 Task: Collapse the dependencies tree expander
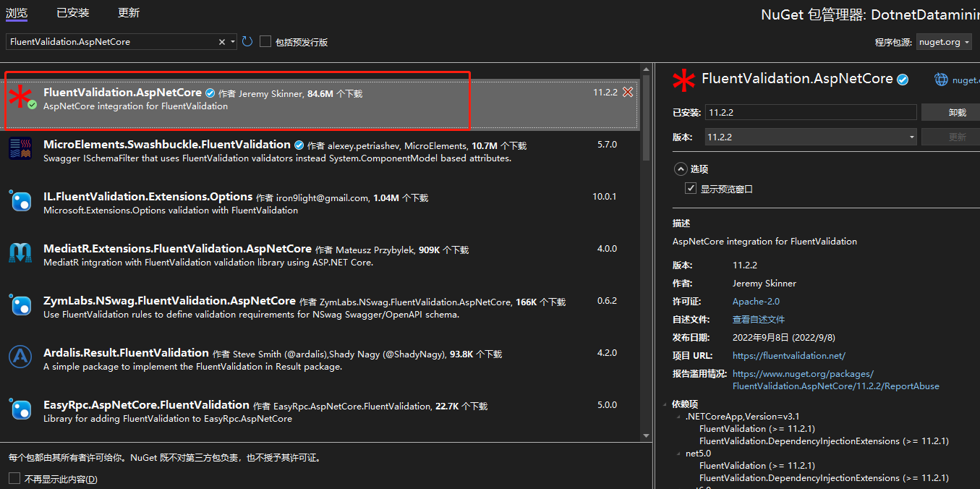[666, 404]
